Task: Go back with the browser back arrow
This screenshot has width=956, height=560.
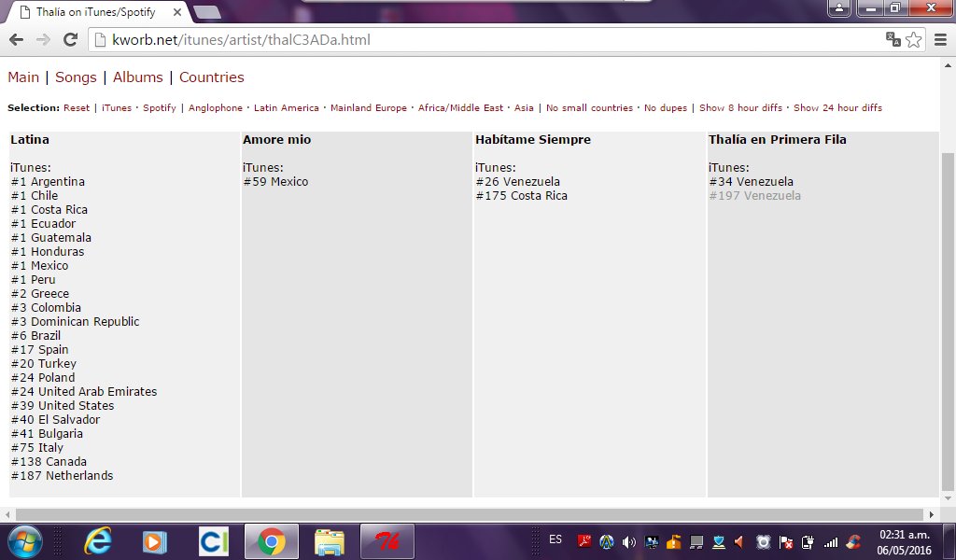Action: click(x=17, y=40)
